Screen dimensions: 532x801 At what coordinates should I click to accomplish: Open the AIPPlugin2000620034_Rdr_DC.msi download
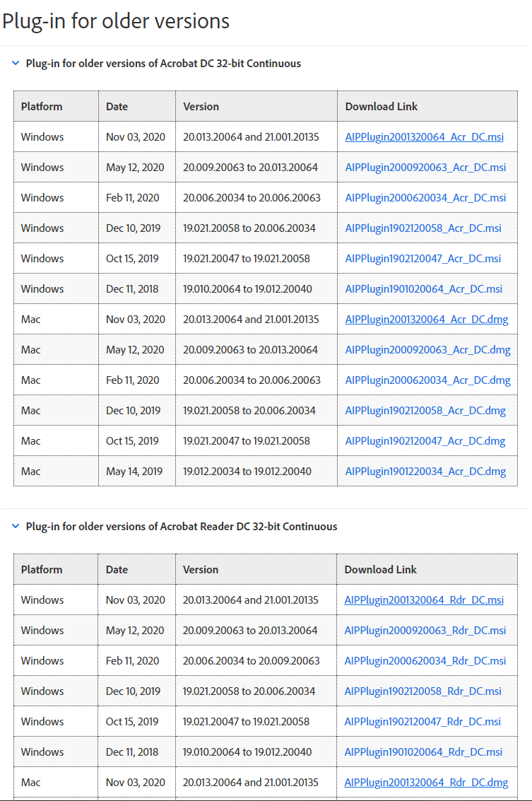425,661
